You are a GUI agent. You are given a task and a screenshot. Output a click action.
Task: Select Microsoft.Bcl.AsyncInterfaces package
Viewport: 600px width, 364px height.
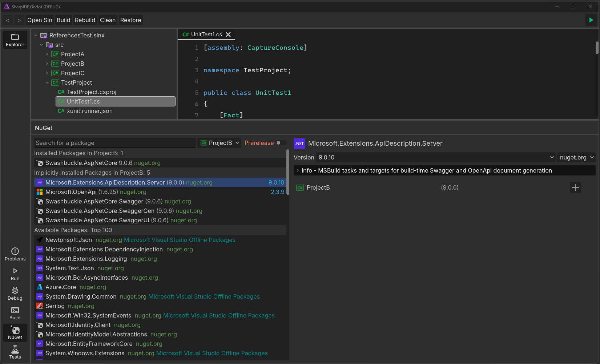(160, 278)
